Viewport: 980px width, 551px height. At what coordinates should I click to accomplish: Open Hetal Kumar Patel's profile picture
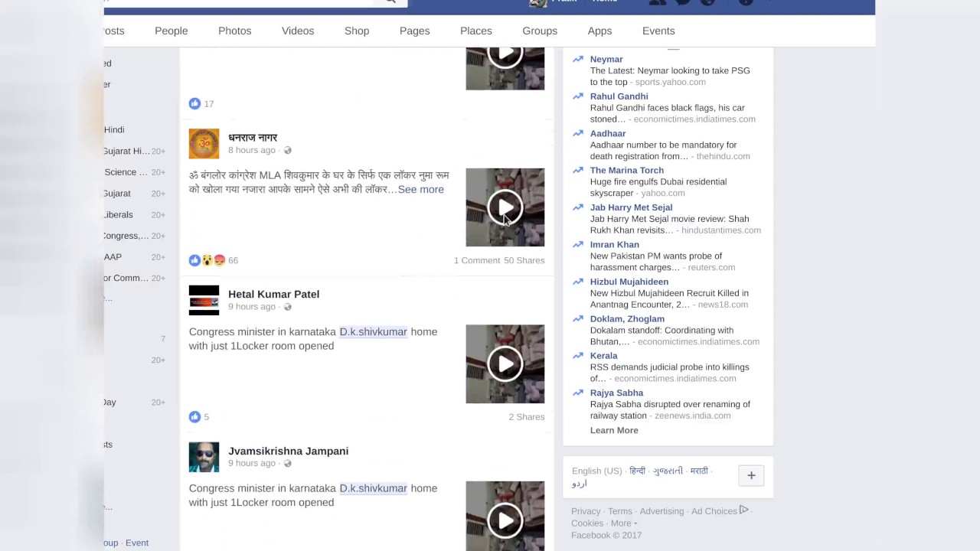click(204, 300)
